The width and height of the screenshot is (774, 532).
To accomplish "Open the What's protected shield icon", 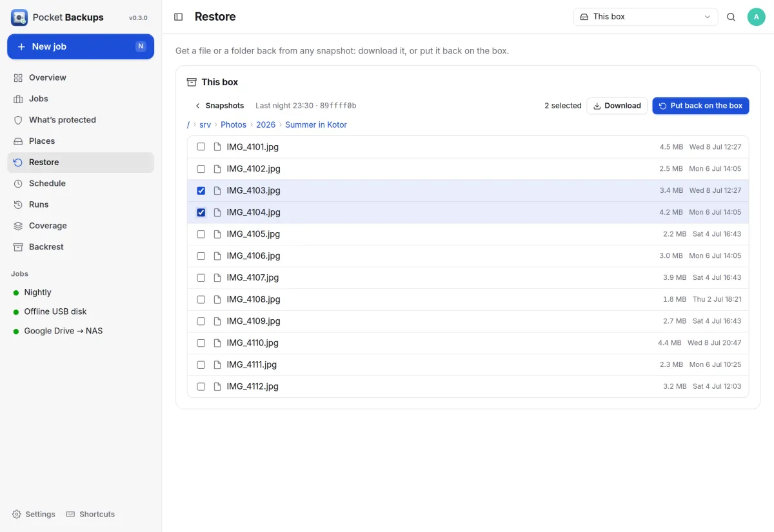I will tap(18, 120).
